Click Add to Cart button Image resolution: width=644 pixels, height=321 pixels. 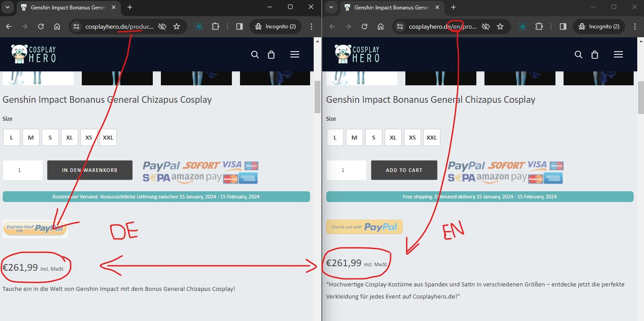pyautogui.click(x=404, y=170)
